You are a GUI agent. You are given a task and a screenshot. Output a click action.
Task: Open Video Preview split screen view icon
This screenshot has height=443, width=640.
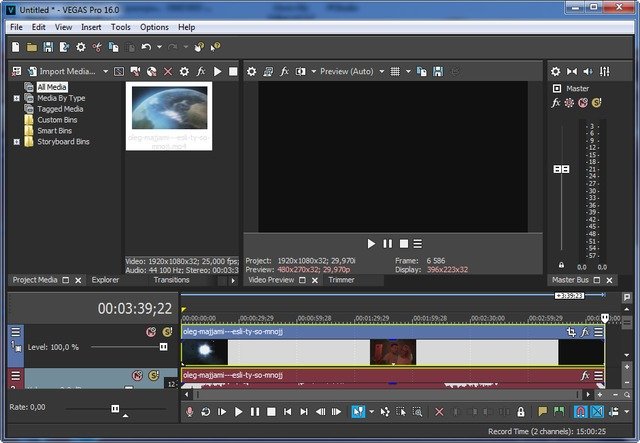point(300,72)
